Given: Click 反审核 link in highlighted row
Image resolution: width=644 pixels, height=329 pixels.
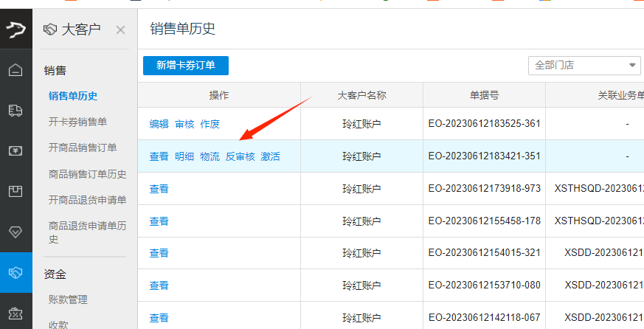Looking at the screenshot, I should pos(240,156).
